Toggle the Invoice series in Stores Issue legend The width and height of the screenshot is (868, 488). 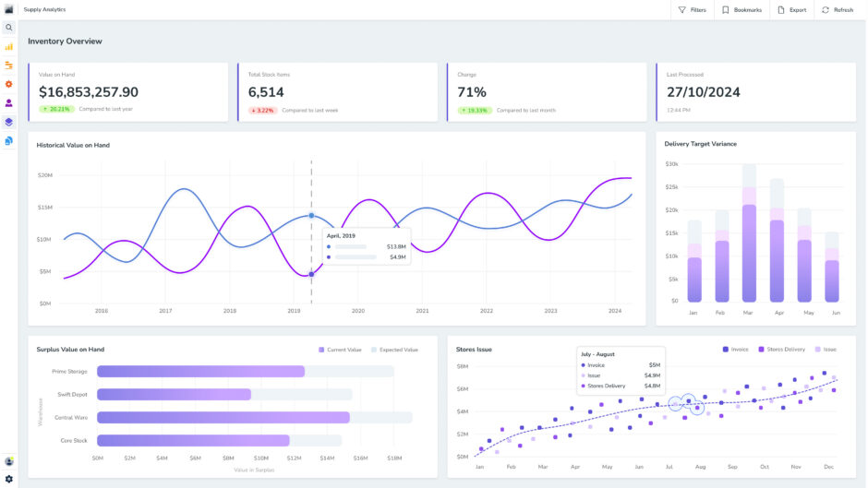[735, 350]
